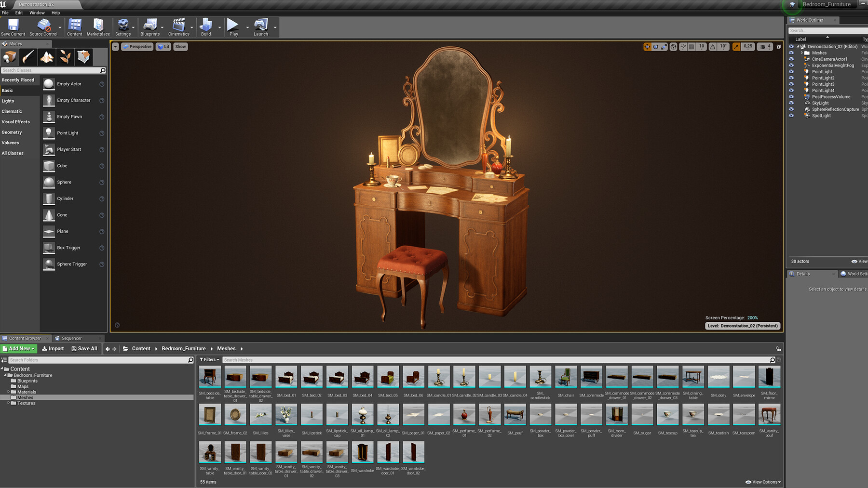
Task: Click the Point Light icon in Basic list
Action: (x=49, y=133)
